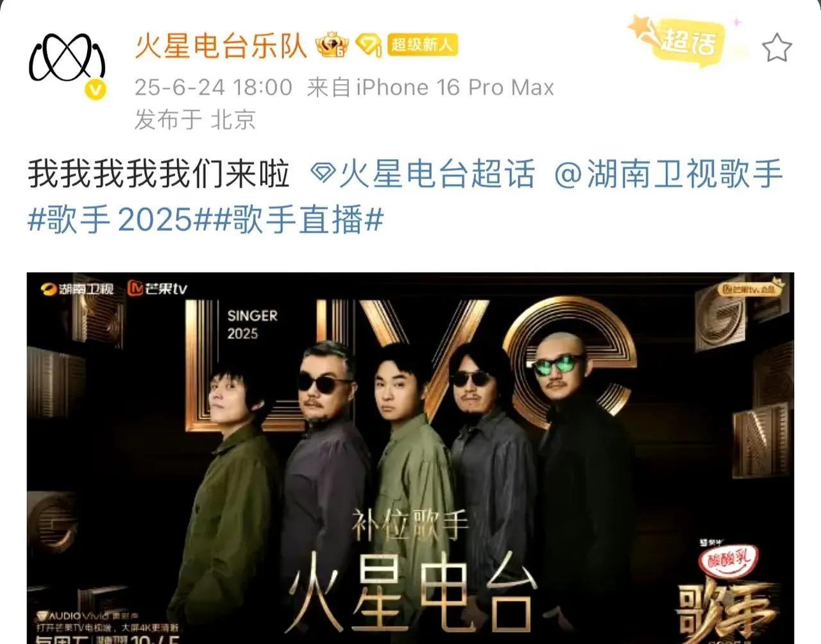Tap the 我我我我我们来啦 post text
This screenshot has width=821, height=644.
click(159, 174)
